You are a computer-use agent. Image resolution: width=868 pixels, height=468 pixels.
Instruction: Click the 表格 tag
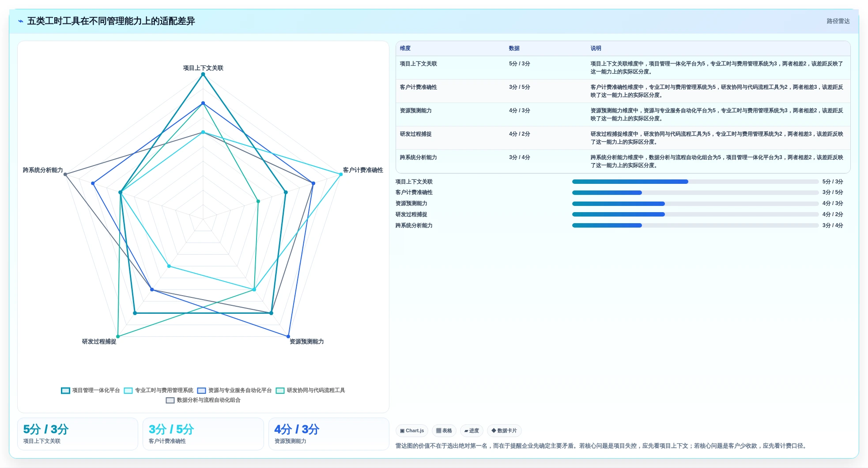coord(444,430)
